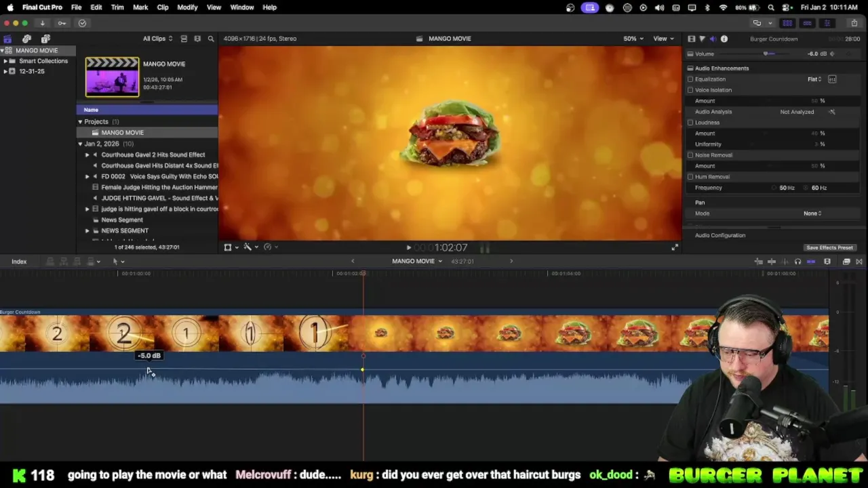Open the tool selection arrow dropdown
Screen dimensions: 868x488
click(118, 262)
